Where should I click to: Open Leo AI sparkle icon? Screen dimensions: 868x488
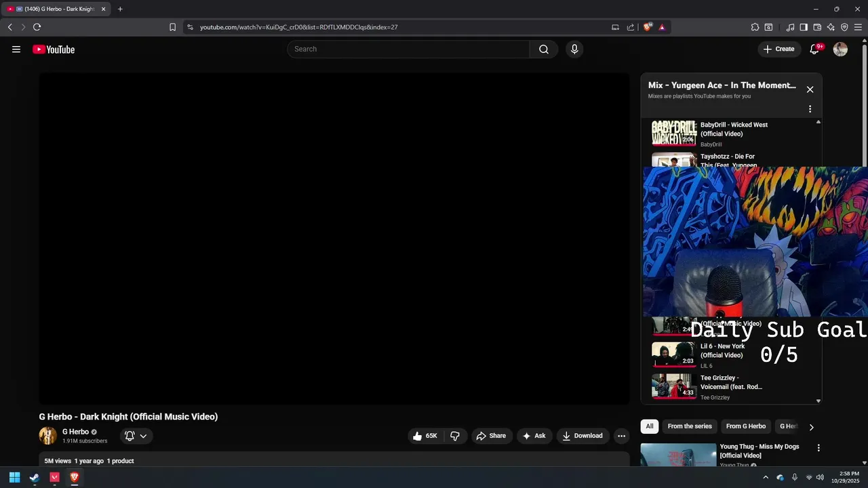[831, 27]
